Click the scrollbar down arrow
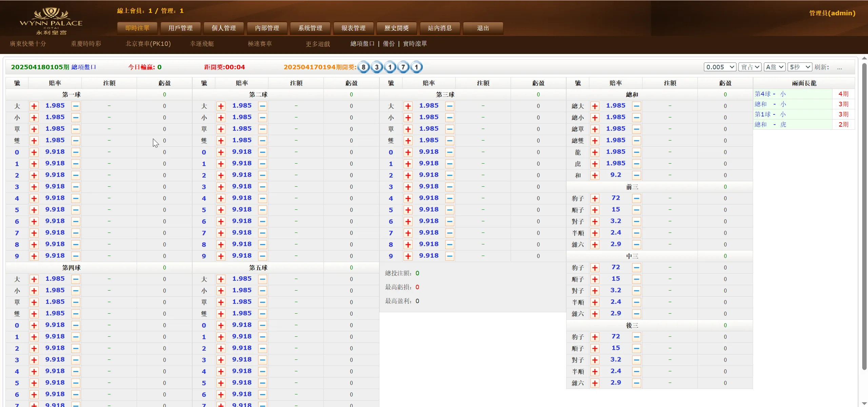The image size is (868, 407). click(864, 404)
